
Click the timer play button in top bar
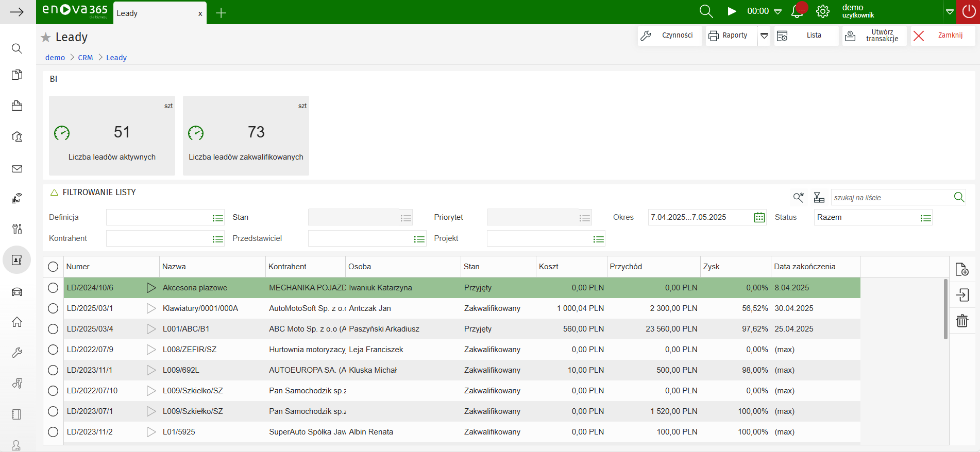(732, 11)
